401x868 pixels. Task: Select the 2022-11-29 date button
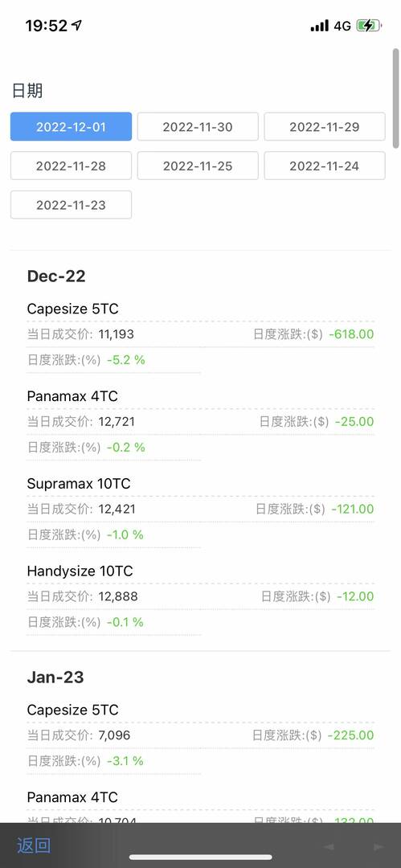click(x=325, y=127)
